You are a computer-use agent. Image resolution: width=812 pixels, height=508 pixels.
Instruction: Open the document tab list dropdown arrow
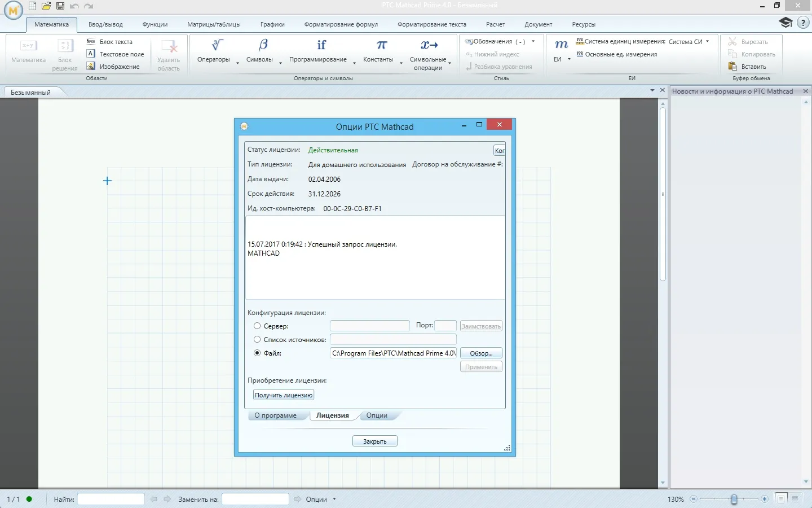point(652,90)
